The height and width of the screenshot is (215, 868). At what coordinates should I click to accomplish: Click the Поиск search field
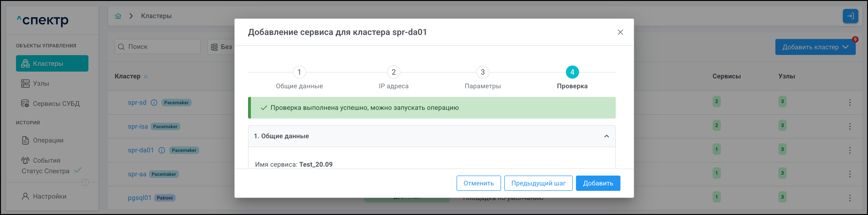coord(158,47)
